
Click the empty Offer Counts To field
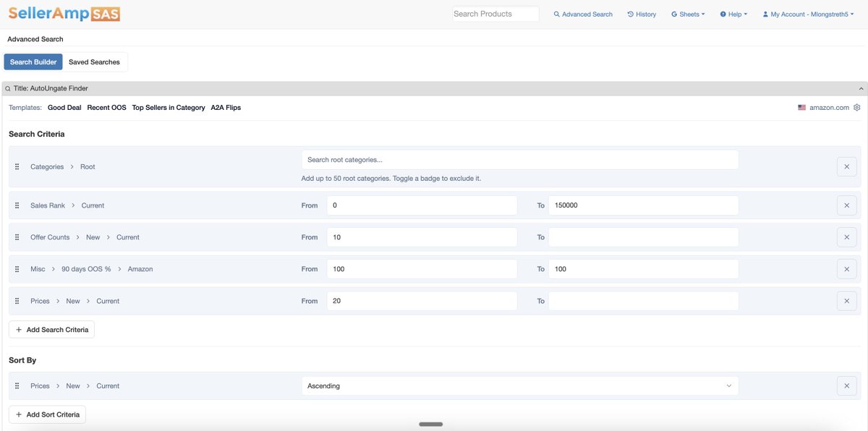coord(643,237)
